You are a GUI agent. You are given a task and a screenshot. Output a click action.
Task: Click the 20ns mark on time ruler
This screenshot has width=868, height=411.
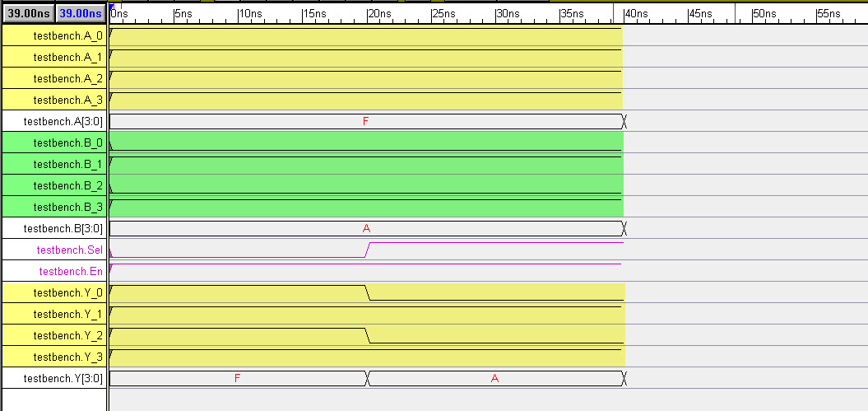point(378,14)
